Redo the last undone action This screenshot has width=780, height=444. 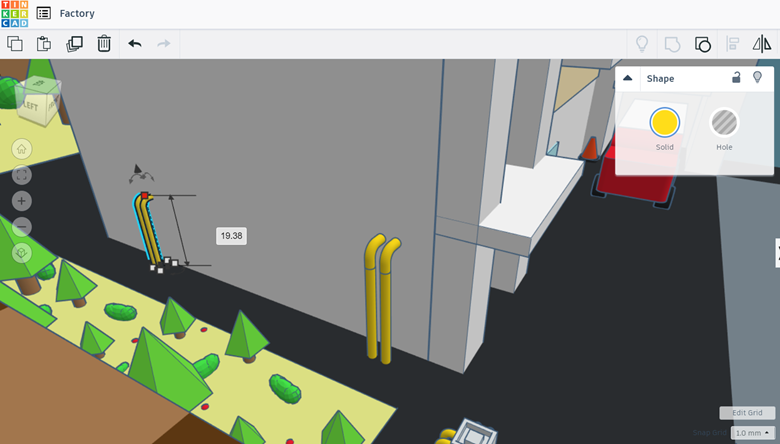tap(164, 44)
